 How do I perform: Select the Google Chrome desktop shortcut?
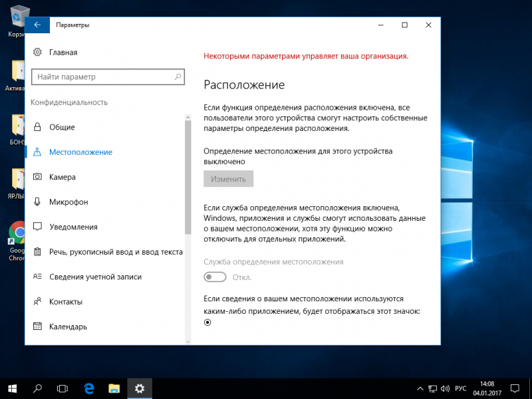click(17, 241)
